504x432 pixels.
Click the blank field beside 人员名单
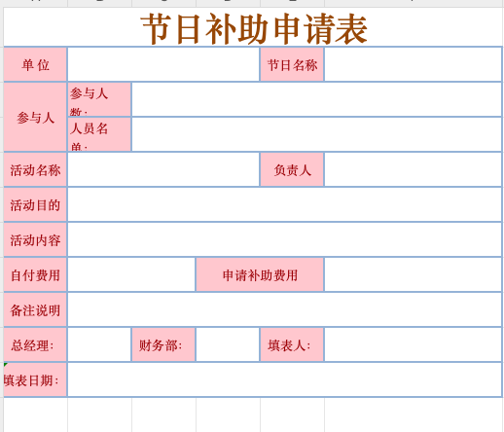point(317,134)
